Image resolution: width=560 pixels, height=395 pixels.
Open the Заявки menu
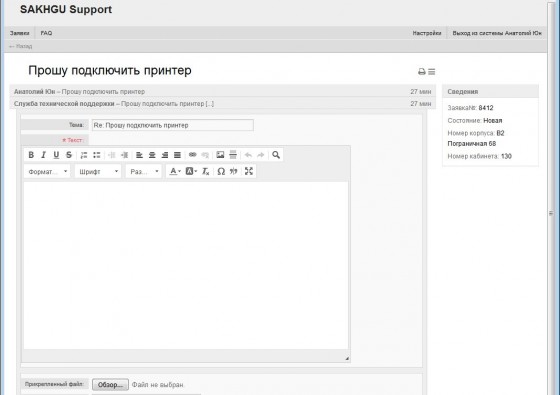point(20,33)
